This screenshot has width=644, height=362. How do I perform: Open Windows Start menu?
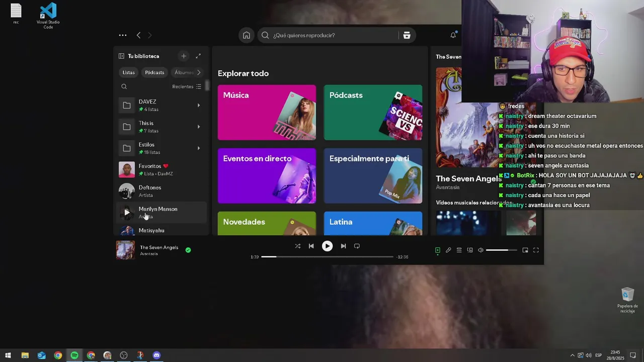[x=8, y=355]
